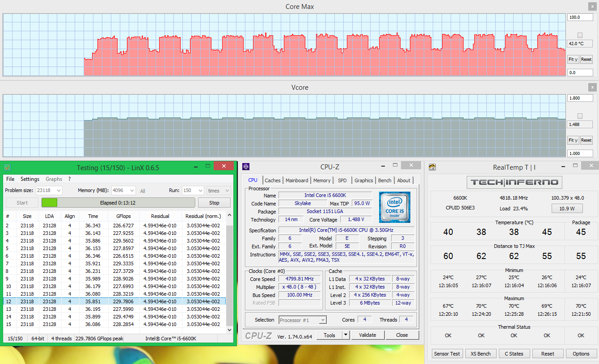Open Sensor Test in RealTemp

pos(447,353)
